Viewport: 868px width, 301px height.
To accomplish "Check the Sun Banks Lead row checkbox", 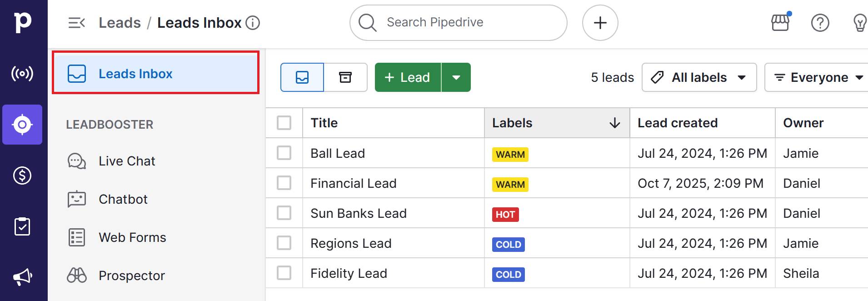I will (284, 213).
